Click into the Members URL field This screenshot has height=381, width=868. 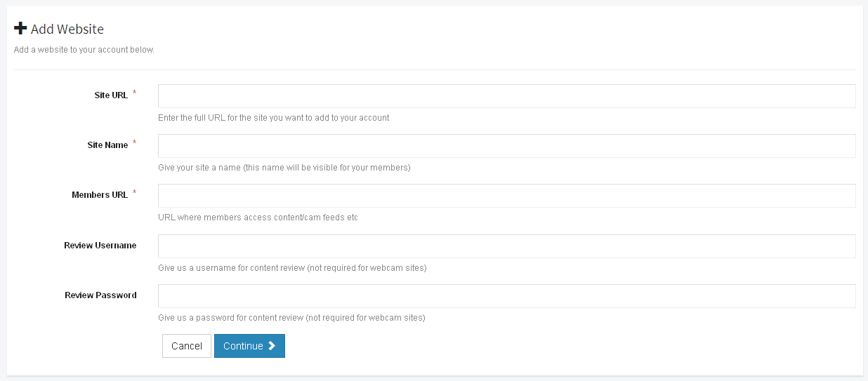tap(506, 196)
